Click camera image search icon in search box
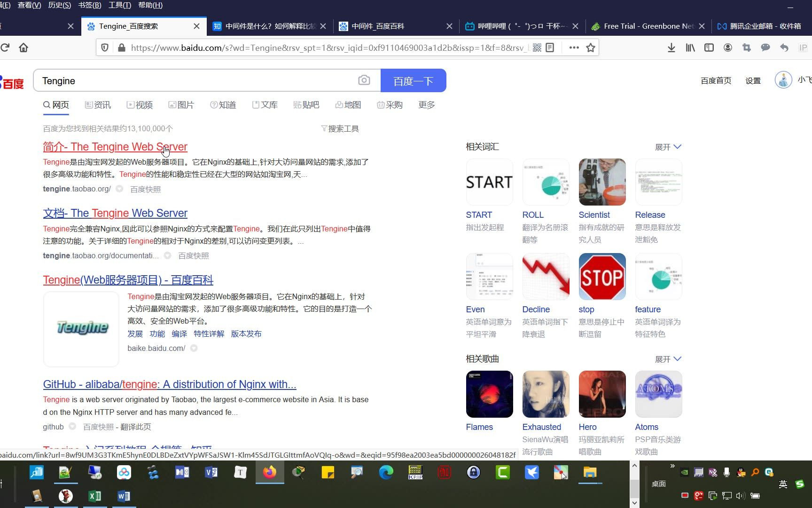This screenshot has width=812, height=508. pos(364,80)
